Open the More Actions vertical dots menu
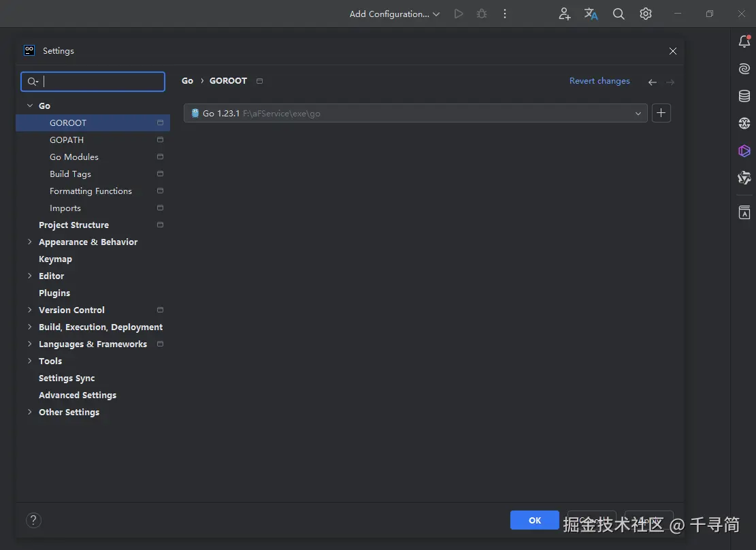Screen dimensions: 756x550 point(505,14)
